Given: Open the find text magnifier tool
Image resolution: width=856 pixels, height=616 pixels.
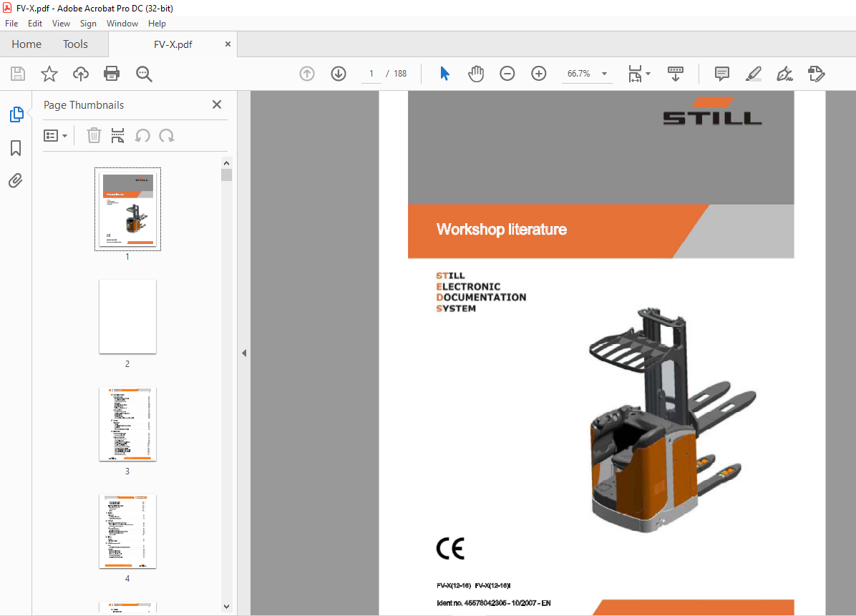Looking at the screenshot, I should [x=144, y=74].
